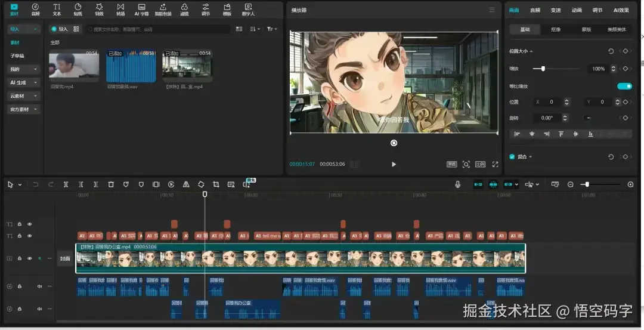Click the QR code icon beside 导入 button

coord(76,29)
